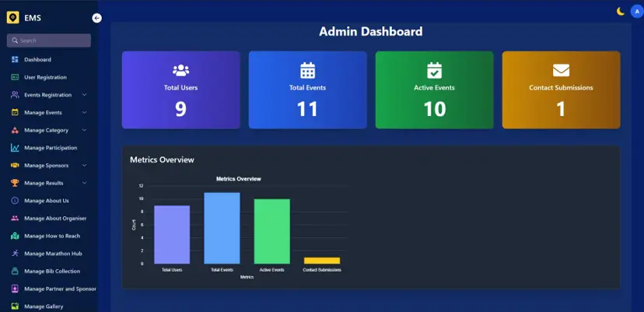Expand the Manage Events chevron
Viewport: 644px width, 312px height.
(84, 113)
